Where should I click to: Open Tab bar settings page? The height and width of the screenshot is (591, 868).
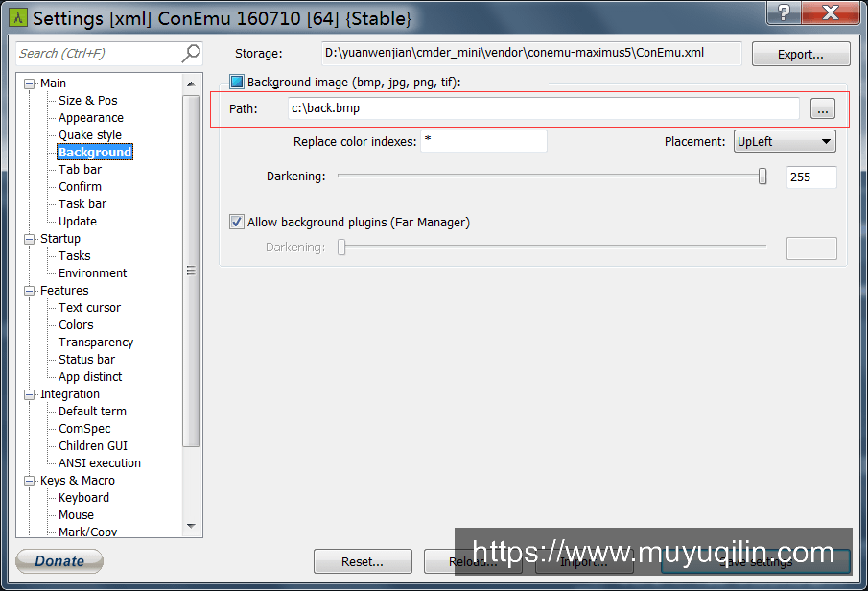pos(80,170)
